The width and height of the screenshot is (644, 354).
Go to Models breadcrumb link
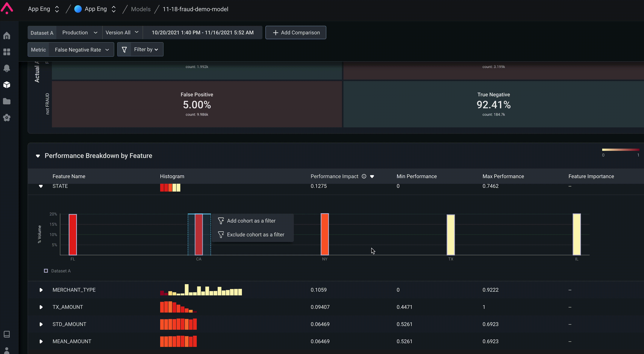pyautogui.click(x=141, y=9)
